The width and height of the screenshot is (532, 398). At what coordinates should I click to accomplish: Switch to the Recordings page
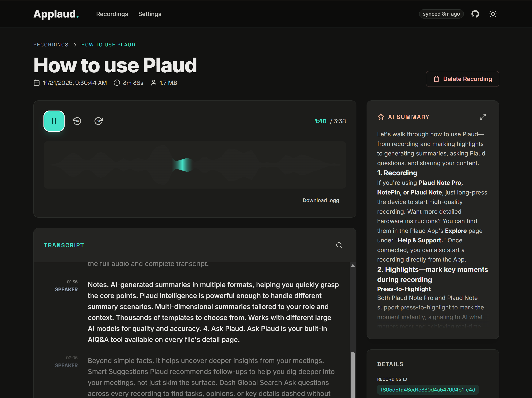click(112, 14)
